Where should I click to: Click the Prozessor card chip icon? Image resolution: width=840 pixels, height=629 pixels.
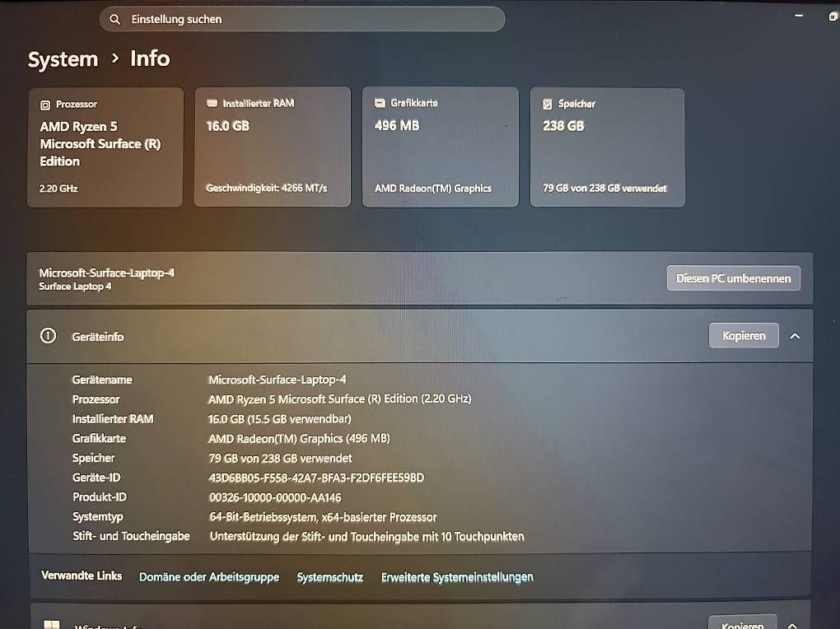[45, 105]
